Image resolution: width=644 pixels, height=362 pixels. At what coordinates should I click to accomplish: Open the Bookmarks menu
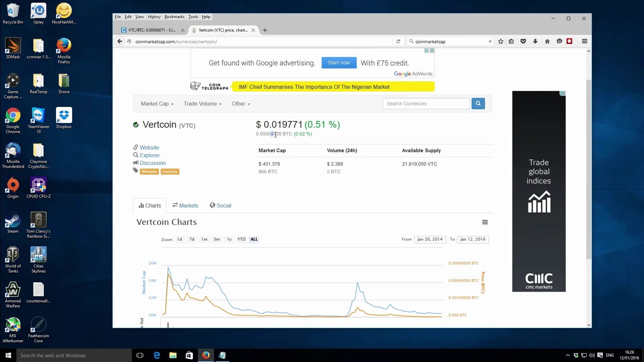pyautogui.click(x=174, y=17)
